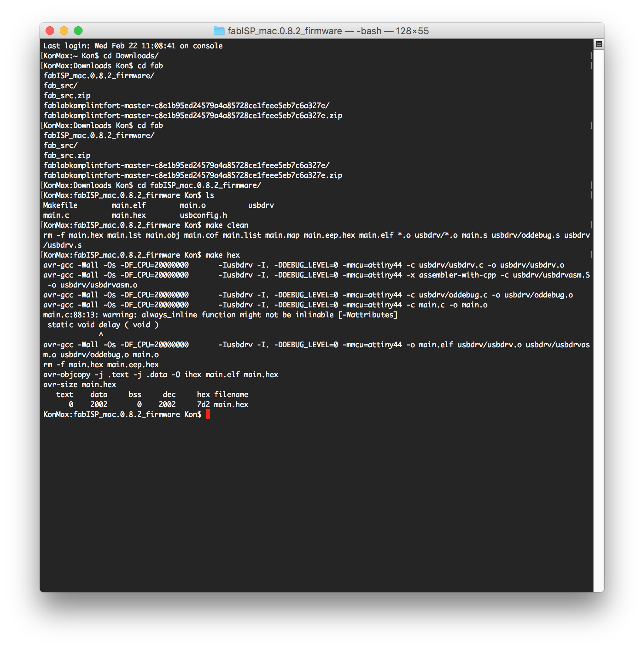Click the 'make hex' command line
Screen dimensions: 644x649
coord(142,255)
